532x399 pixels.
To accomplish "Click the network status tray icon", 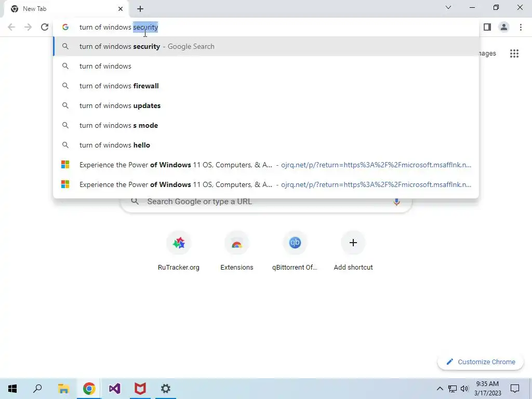I will pyautogui.click(x=453, y=389).
